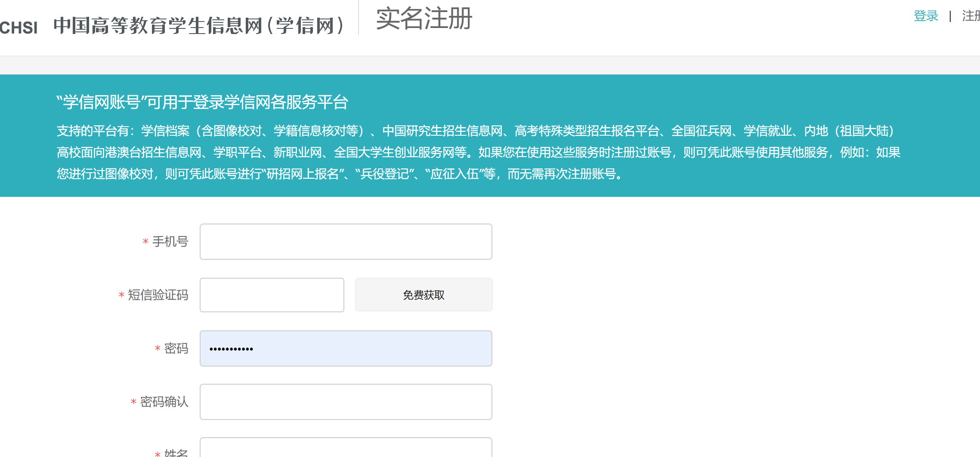Viewport: 980px width, 457px height.
Task: Click the 登录 link in header
Action: (x=926, y=16)
